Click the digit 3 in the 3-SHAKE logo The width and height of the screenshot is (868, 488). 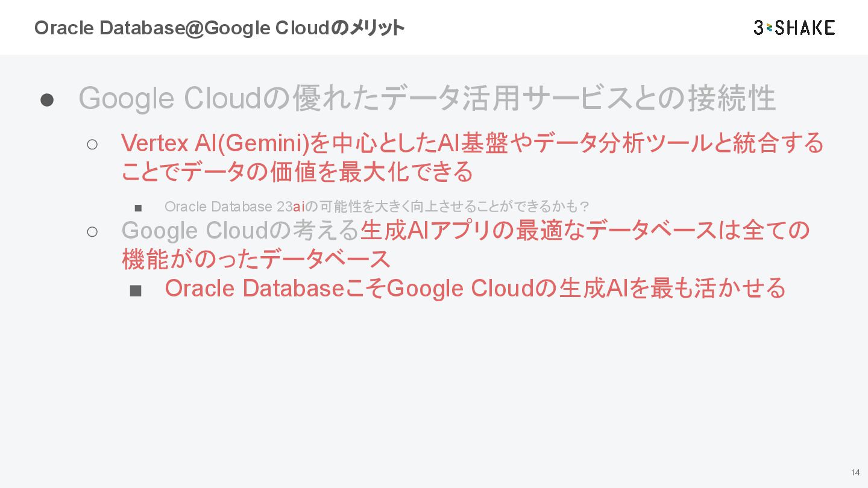click(x=759, y=28)
